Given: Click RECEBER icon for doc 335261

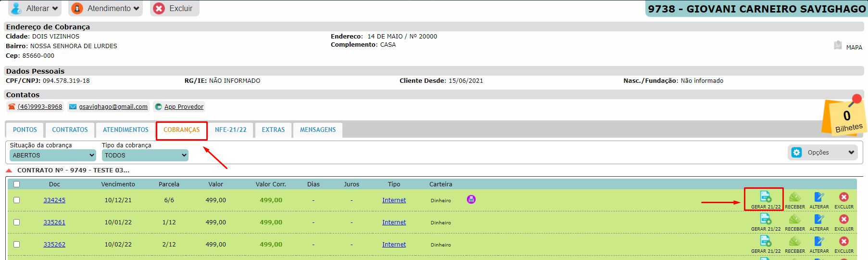Looking at the screenshot, I should coord(795,219).
